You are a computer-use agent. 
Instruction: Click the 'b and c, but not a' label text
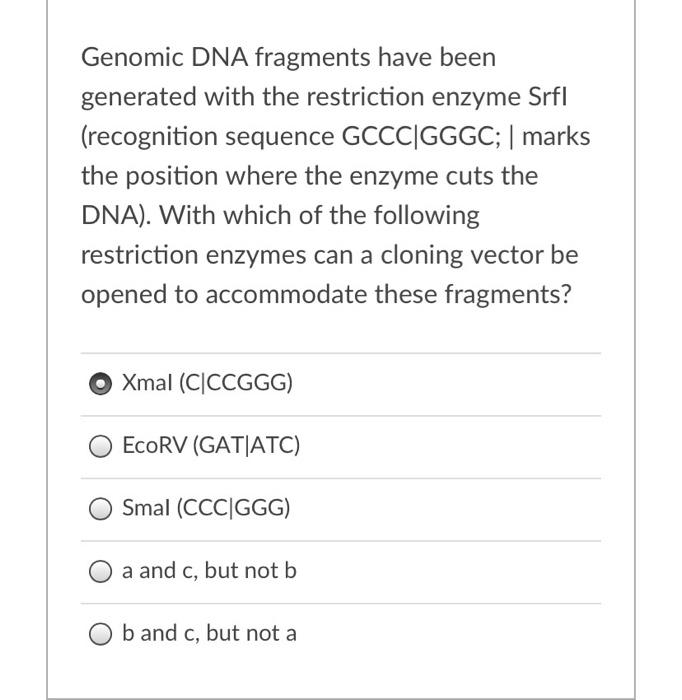(x=209, y=633)
